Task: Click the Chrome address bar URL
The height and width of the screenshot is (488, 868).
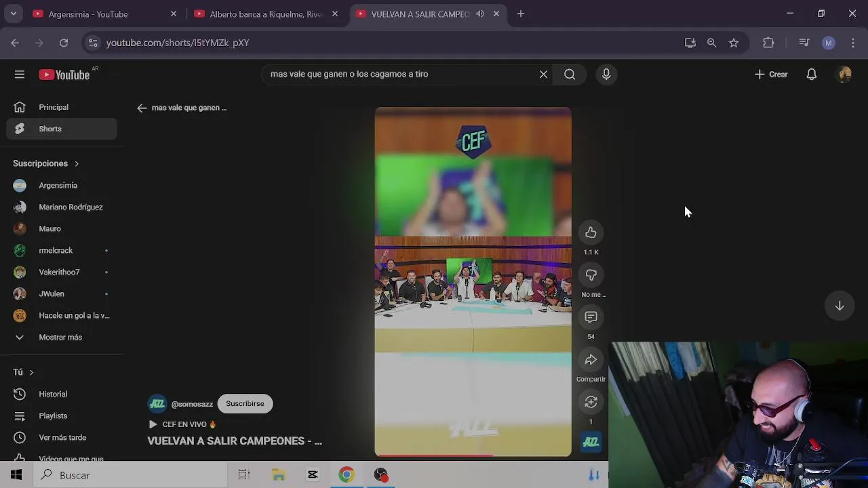Action: 178,43
